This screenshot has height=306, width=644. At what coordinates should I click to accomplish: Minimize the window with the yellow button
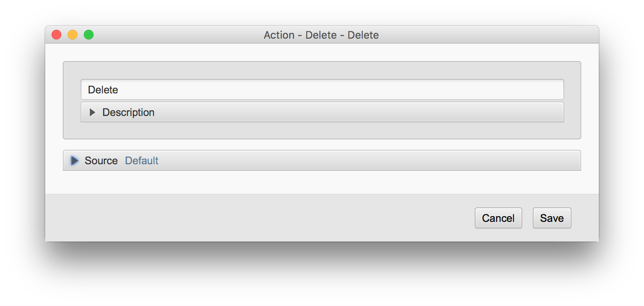pyautogui.click(x=73, y=35)
